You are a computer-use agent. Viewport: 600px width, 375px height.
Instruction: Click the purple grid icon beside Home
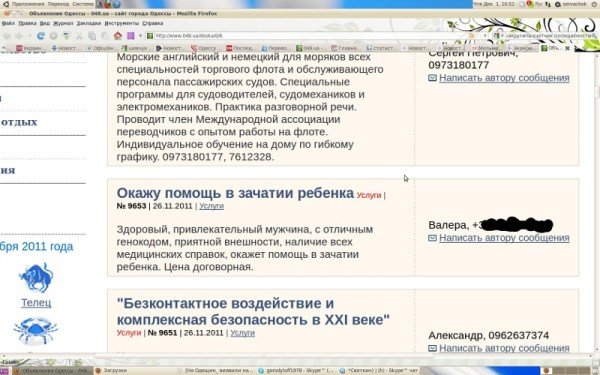click(x=131, y=36)
